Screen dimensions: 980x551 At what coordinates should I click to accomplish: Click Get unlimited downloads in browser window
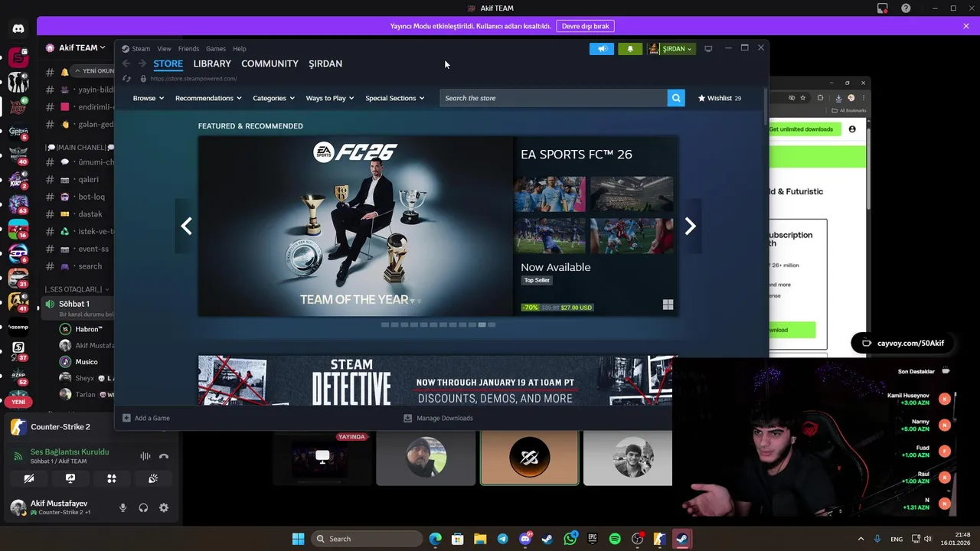click(801, 129)
